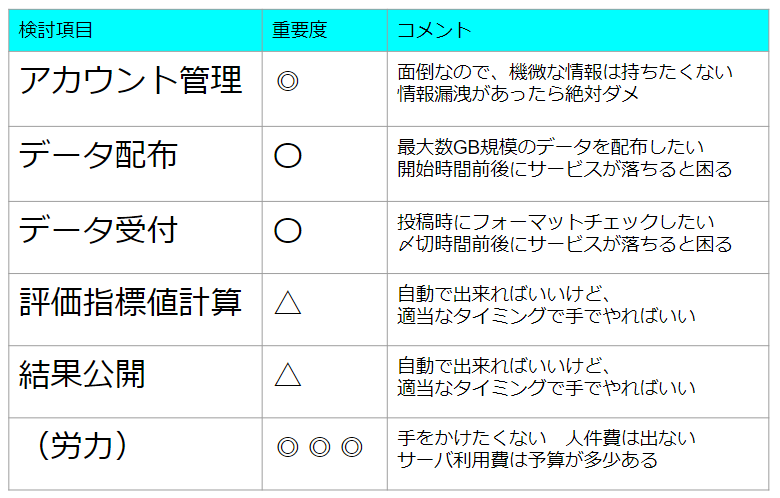This screenshot has height=498, width=780.
Task: Select the 評価指標値計算 cell
Action: point(131,302)
